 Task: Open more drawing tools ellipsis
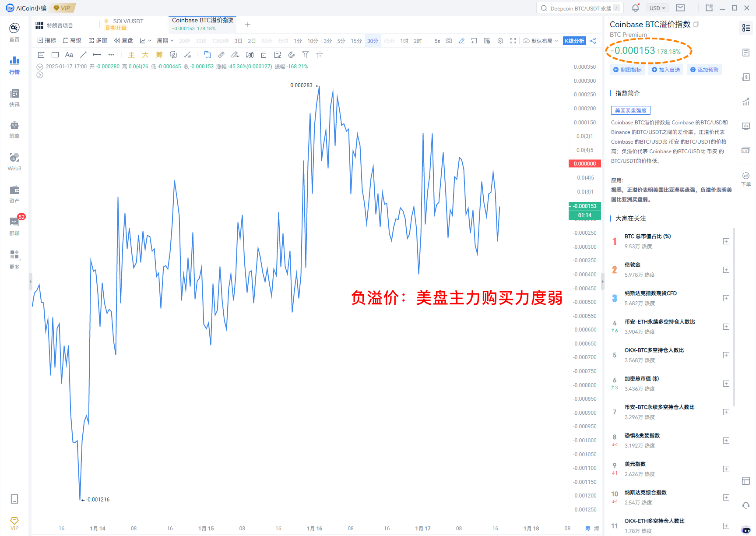tap(111, 55)
